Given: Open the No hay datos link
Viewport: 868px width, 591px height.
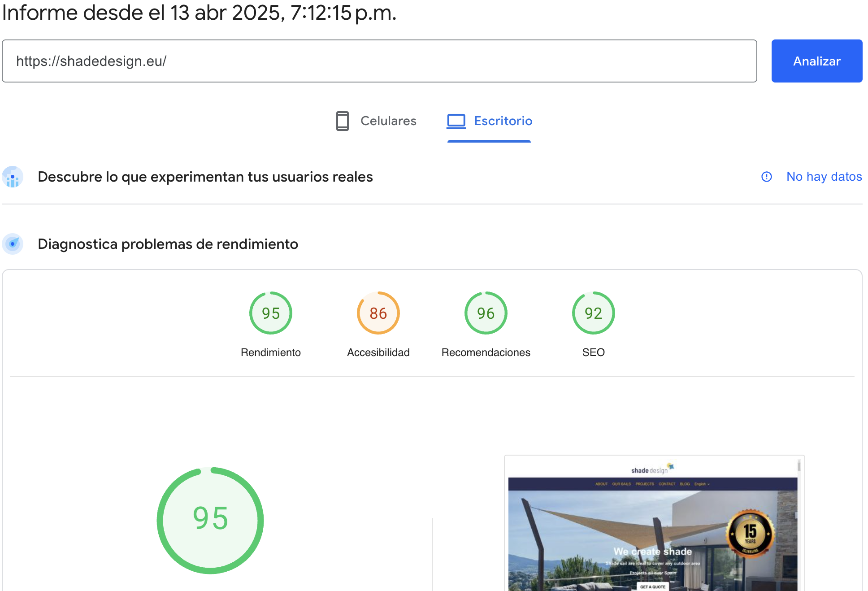Looking at the screenshot, I should (x=824, y=177).
